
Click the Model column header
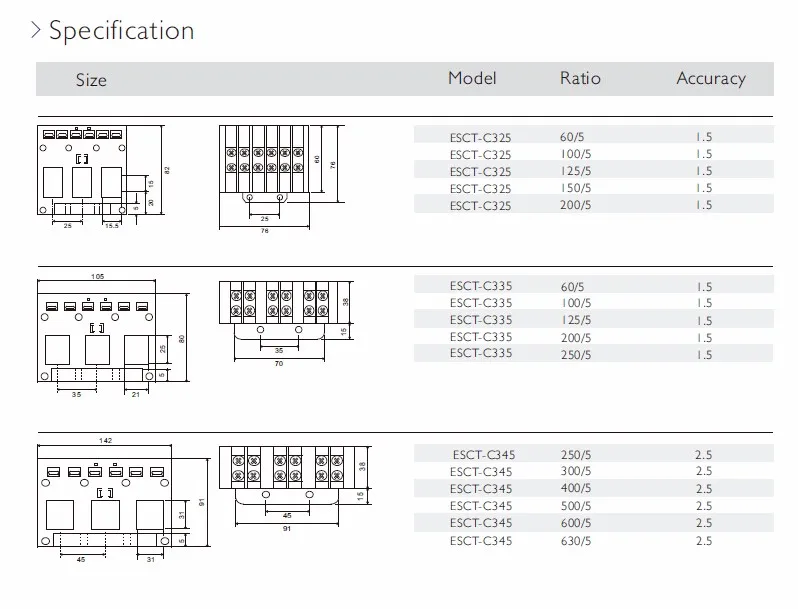pos(472,78)
